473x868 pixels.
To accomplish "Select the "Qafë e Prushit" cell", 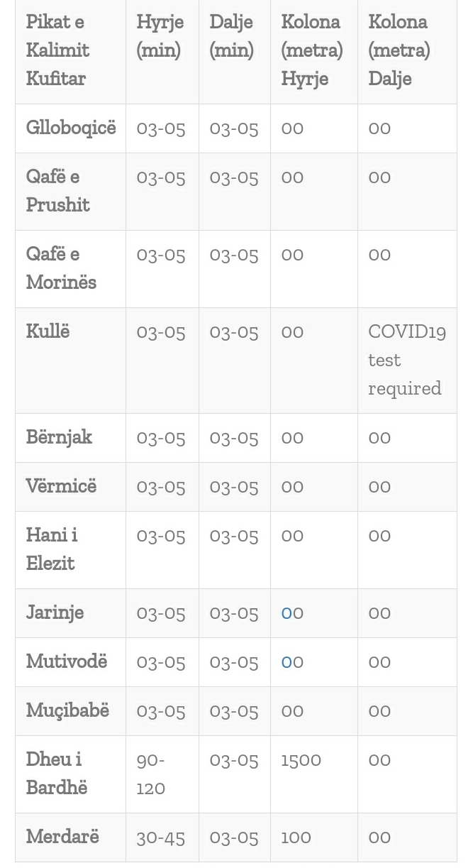I will click(57, 190).
